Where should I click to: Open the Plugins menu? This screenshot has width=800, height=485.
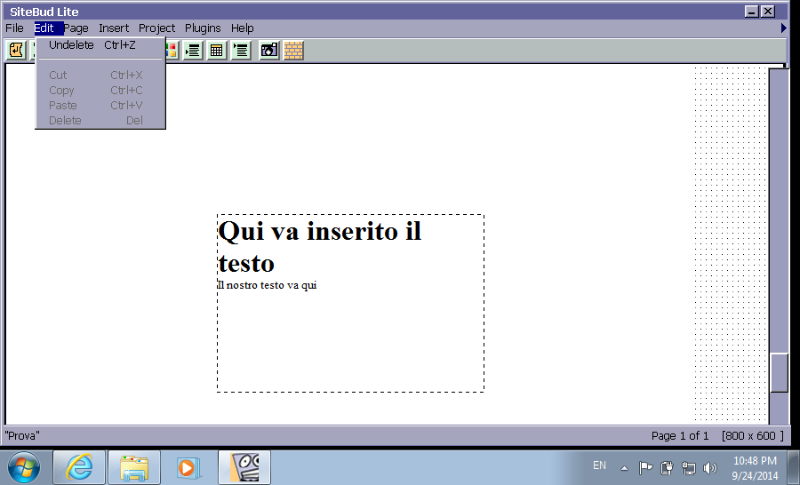pos(203,28)
